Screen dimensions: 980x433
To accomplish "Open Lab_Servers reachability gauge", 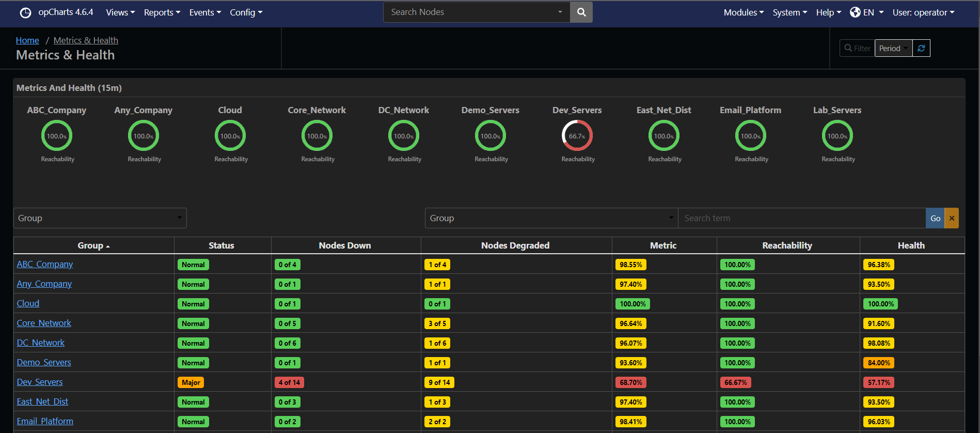I will (x=837, y=135).
